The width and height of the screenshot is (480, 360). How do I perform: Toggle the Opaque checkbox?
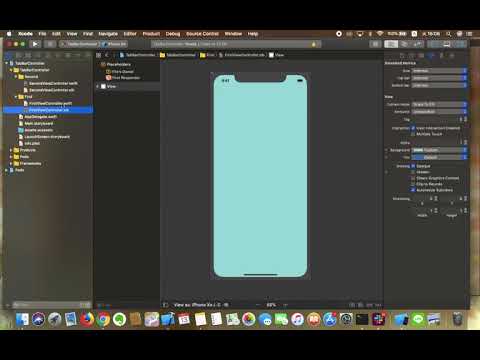coord(413,166)
